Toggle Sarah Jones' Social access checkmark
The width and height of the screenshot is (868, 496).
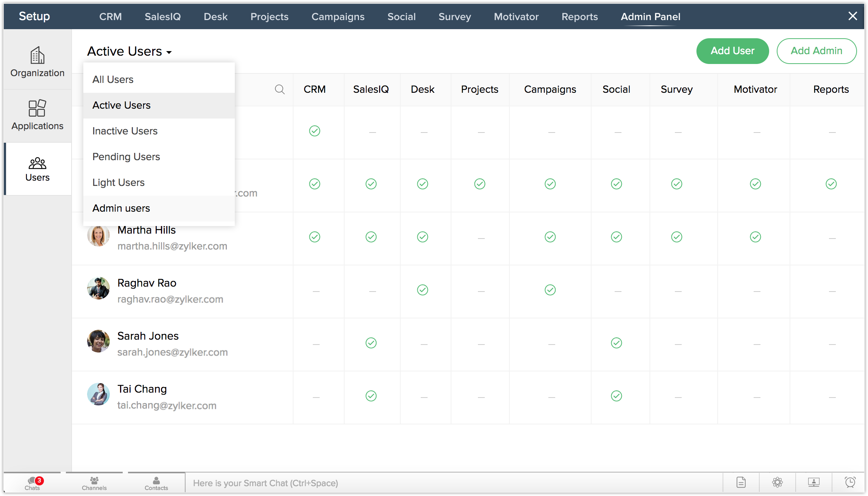[616, 343]
